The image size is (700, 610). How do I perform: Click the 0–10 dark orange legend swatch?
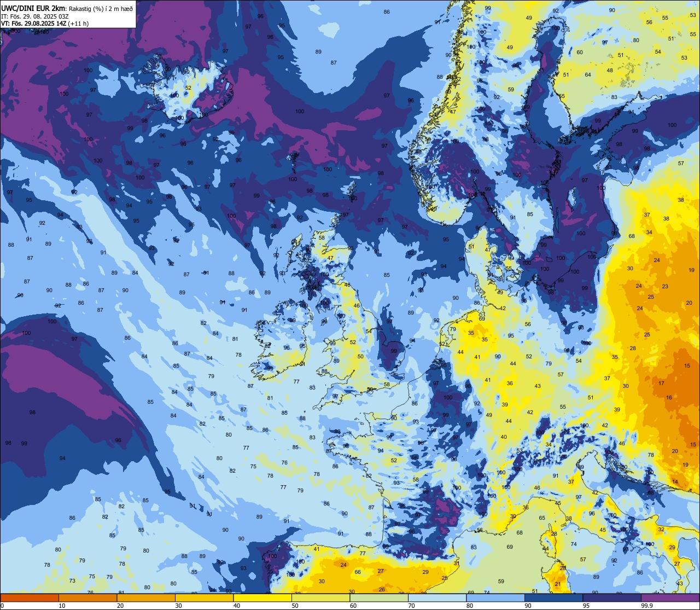pyautogui.click(x=30, y=598)
